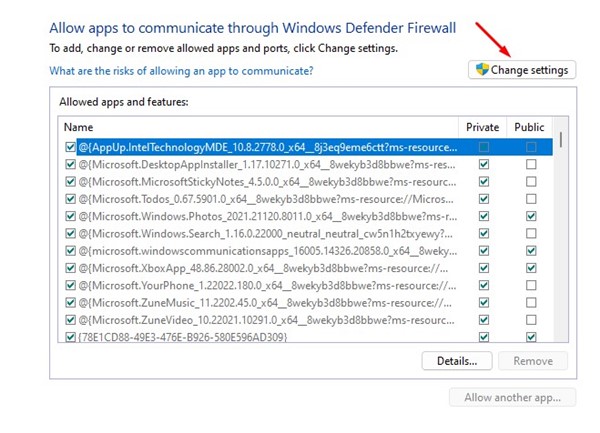Select the Microsoft.Windows.Photos list entry
The height and width of the screenshot is (433, 600).
267,216
